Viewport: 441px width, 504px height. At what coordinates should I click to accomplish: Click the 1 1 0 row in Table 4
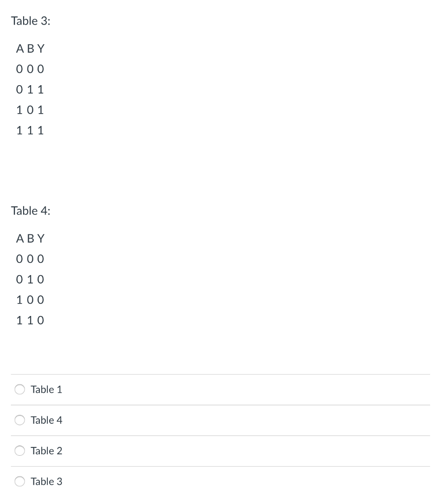point(30,320)
